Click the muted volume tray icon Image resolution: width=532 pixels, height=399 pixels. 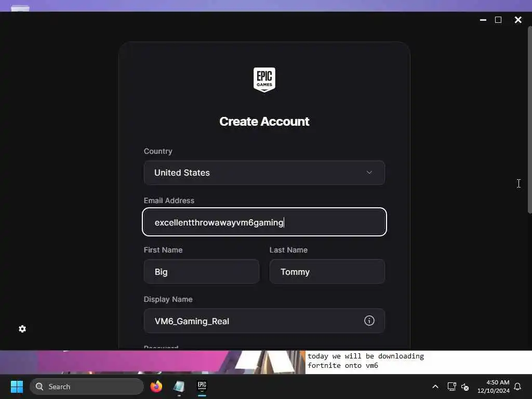(x=465, y=387)
